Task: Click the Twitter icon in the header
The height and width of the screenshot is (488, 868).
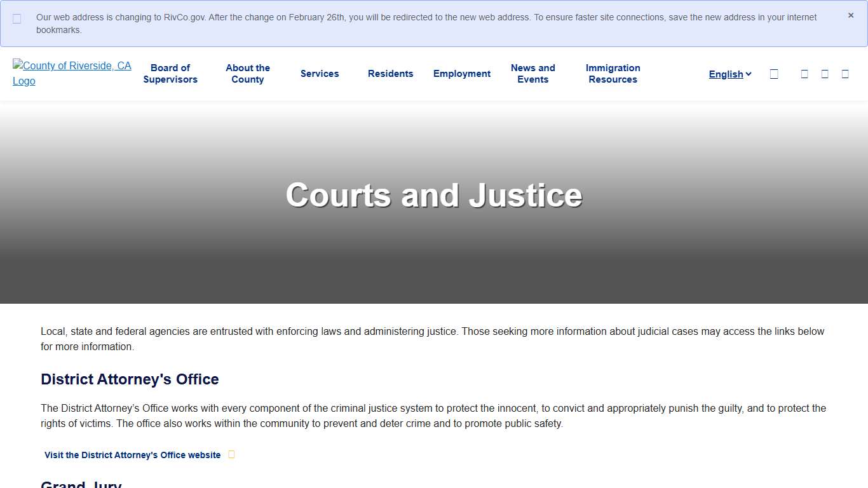Action: tap(825, 74)
